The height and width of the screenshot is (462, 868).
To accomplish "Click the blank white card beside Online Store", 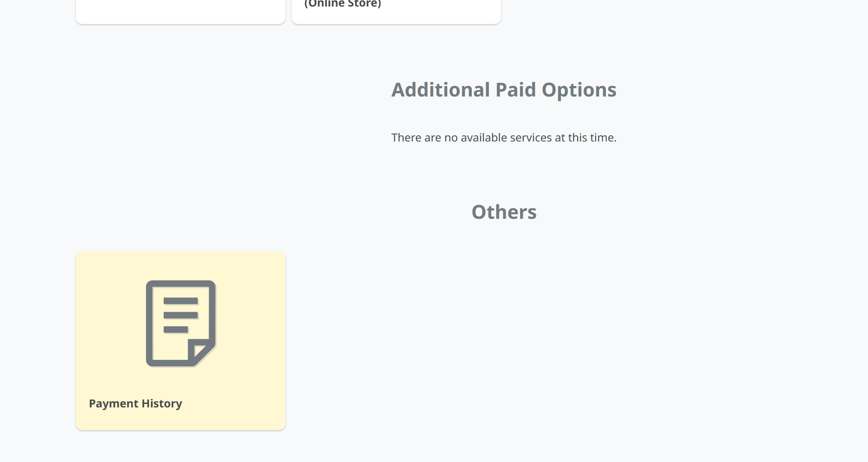I will pyautogui.click(x=180, y=11).
